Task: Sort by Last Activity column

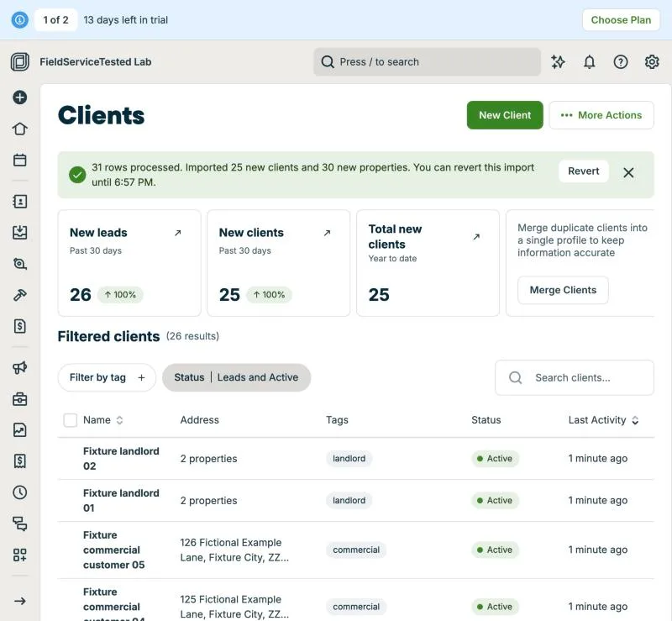Action: click(603, 420)
